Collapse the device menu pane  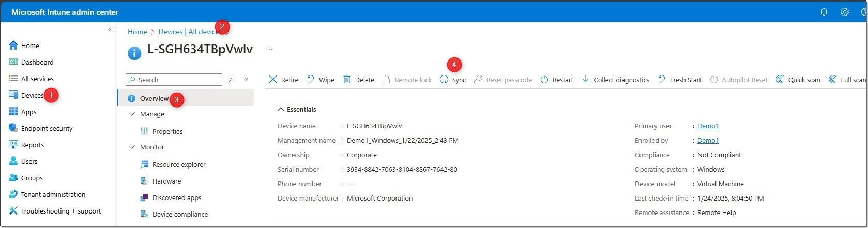tap(246, 80)
